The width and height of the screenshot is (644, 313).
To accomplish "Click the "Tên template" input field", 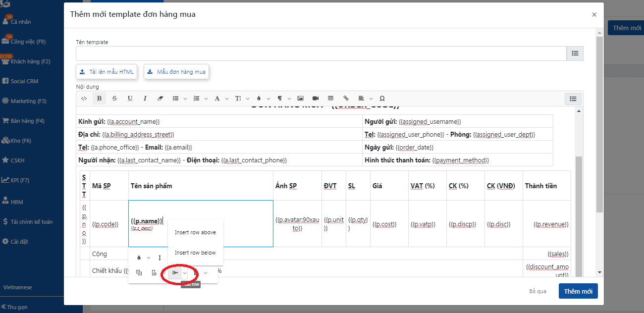I will point(321,53).
